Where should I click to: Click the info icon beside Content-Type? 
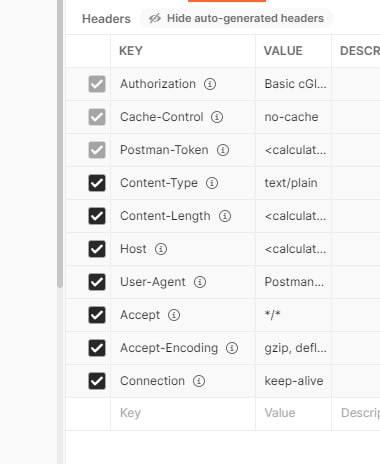coord(212,183)
